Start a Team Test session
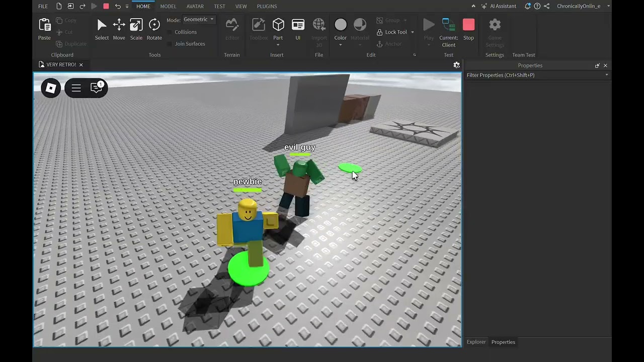 pyautogui.click(x=523, y=55)
